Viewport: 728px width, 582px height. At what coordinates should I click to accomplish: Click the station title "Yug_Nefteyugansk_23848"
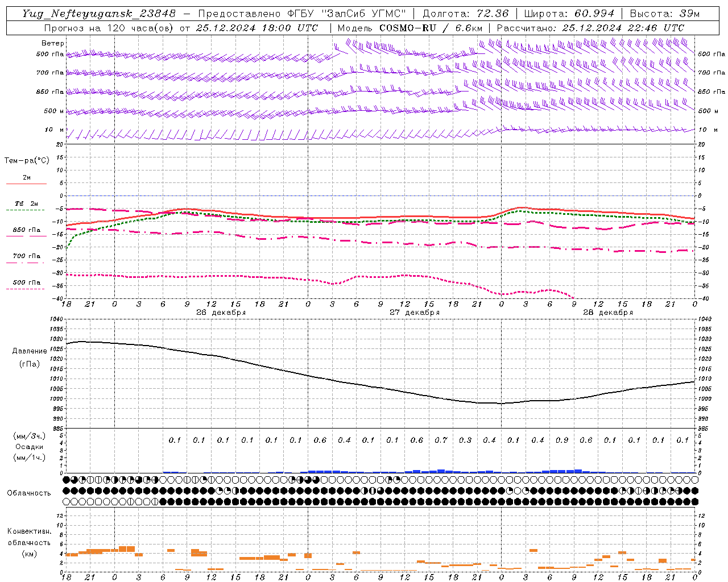[98, 14]
